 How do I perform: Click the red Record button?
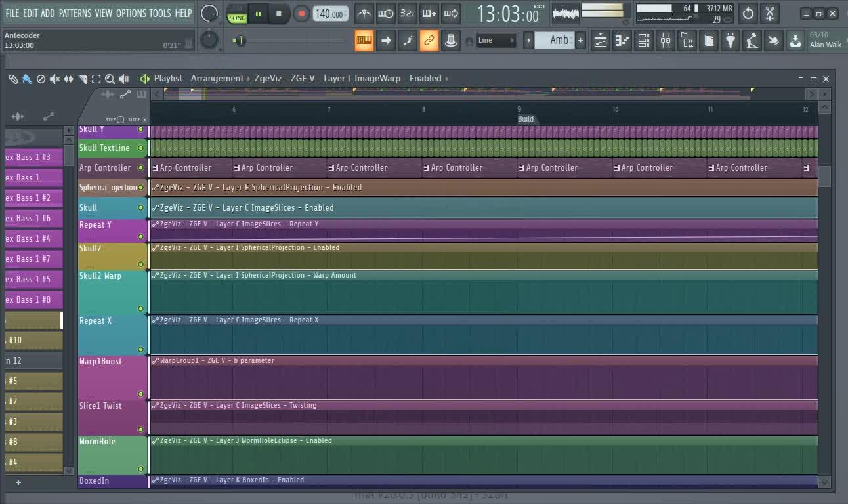(301, 14)
